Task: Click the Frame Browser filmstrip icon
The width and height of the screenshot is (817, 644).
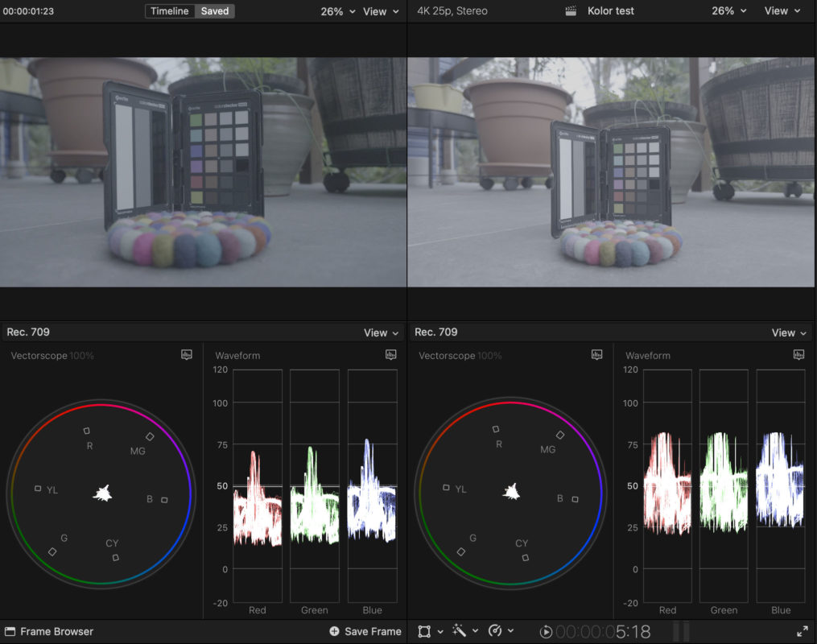Action: coord(10,631)
